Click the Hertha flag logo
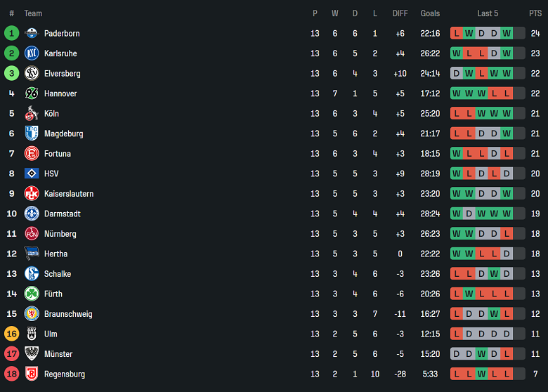Image resolution: width=548 pixels, height=392 pixels. point(31,254)
